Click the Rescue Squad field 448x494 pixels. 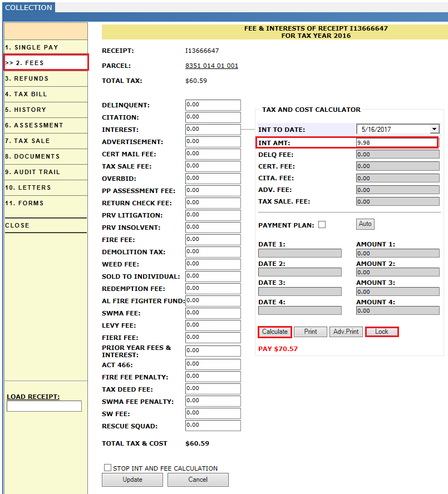coord(213,426)
